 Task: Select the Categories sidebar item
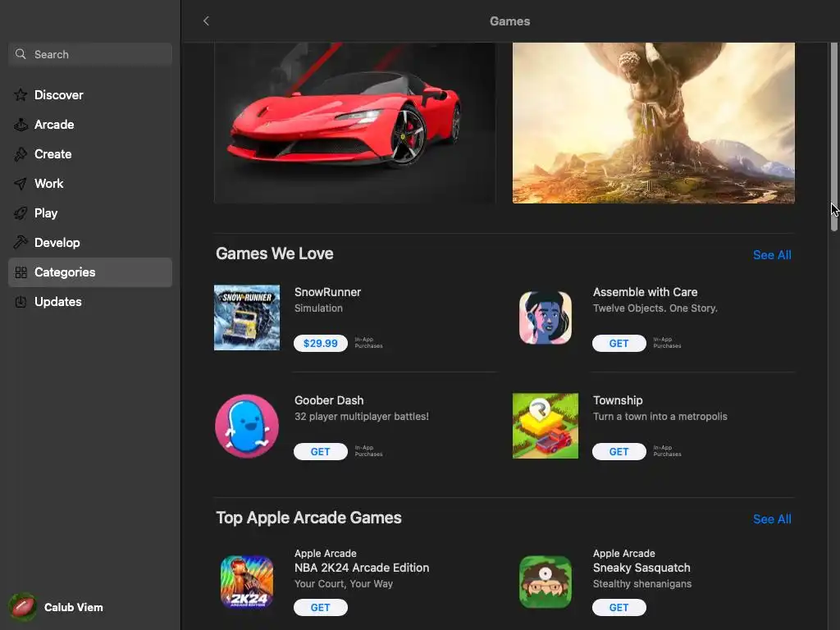90,272
